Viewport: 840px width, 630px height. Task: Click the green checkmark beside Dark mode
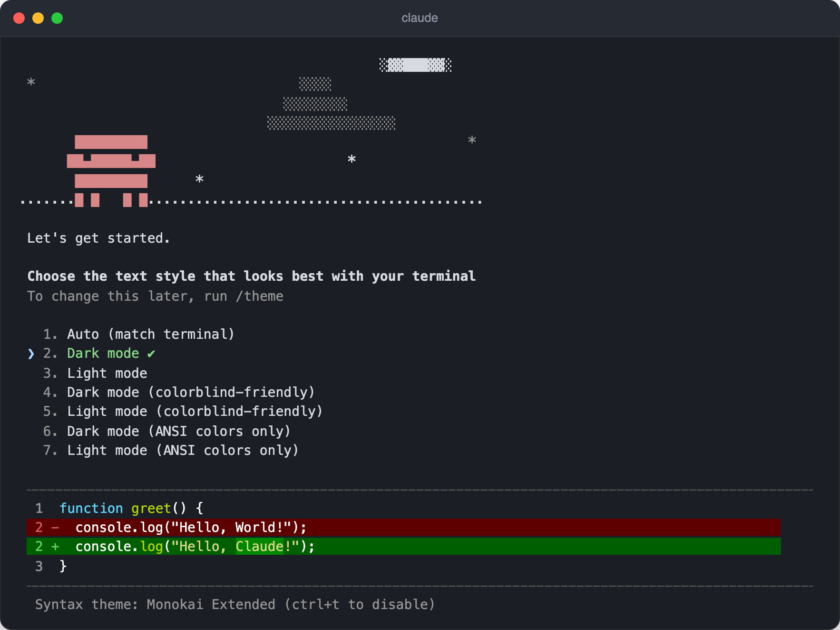[x=151, y=354]
